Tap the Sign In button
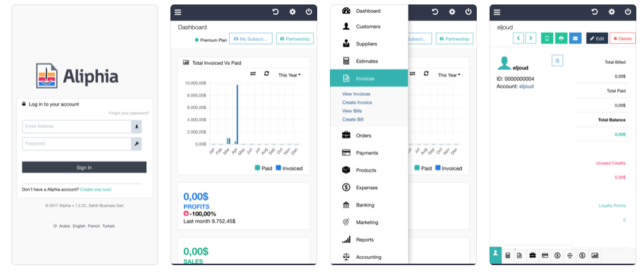 [x=84, y=167]
